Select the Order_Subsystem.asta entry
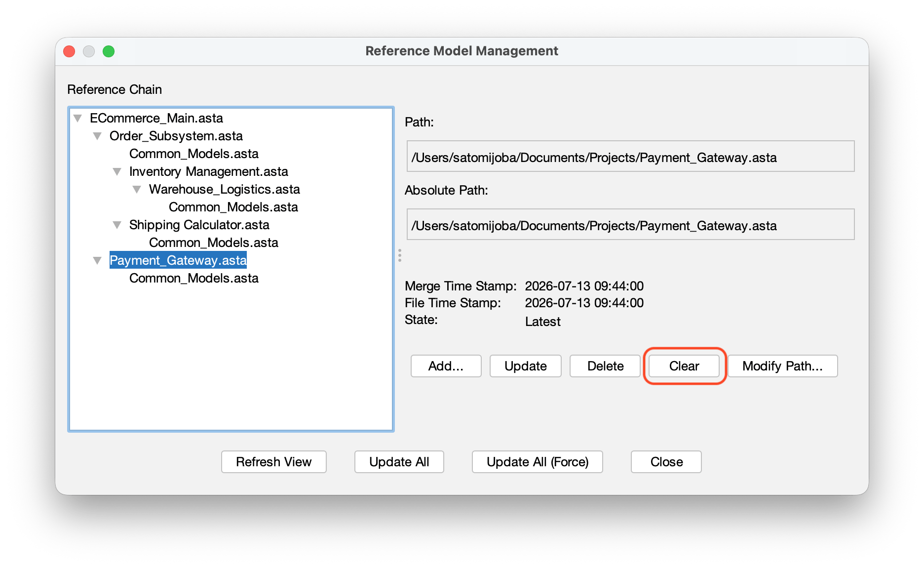924x568 pixels. pos(176,136)
